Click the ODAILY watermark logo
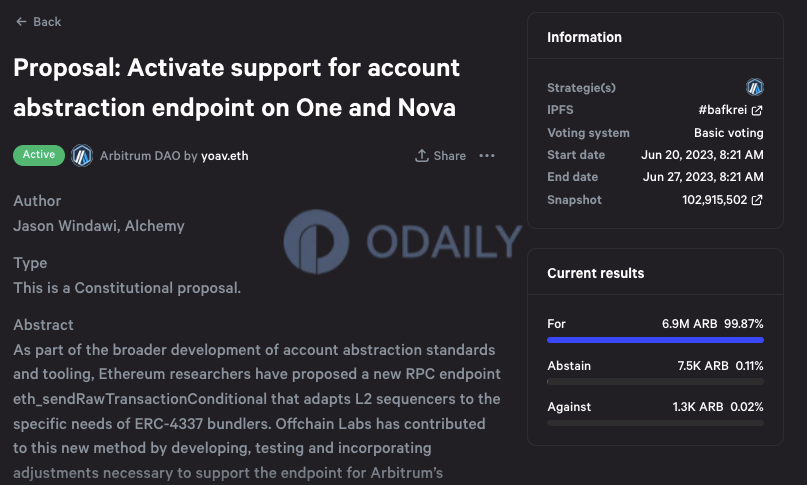Viewport: 807px width, 485px height. [x=316, y=241]
